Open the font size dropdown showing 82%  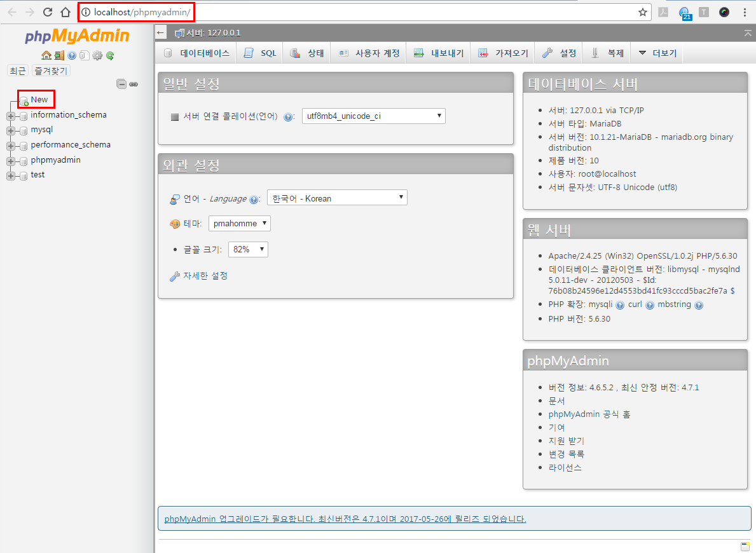[x=248, y=250]
